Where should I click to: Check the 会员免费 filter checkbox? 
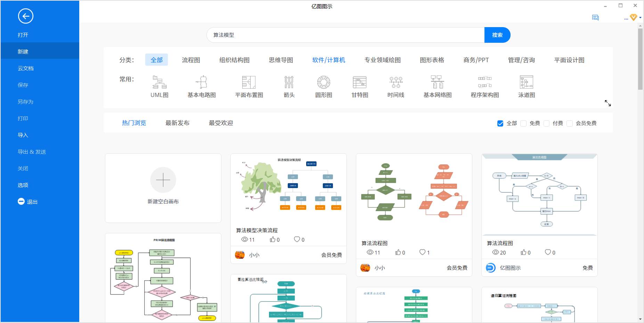coord(569,123)
